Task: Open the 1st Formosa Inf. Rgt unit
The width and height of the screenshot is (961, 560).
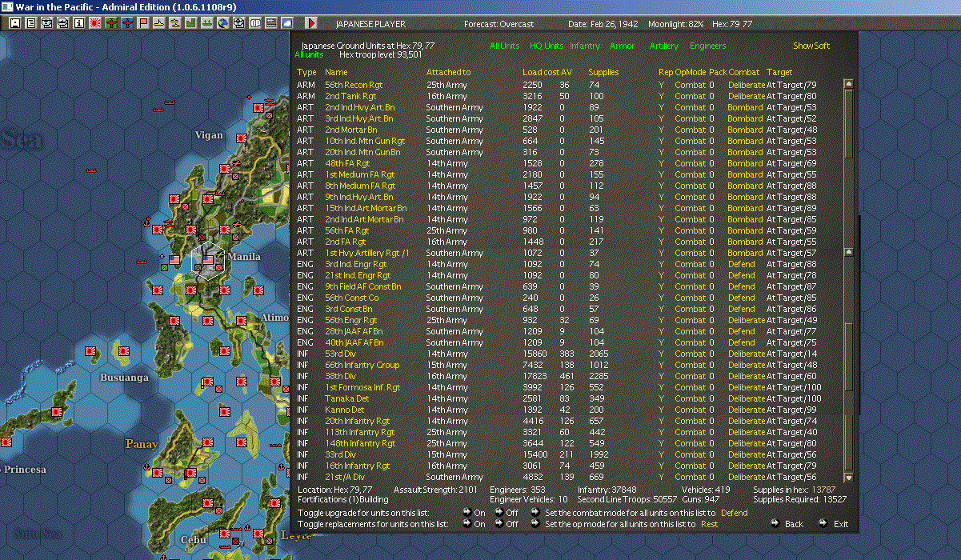Action: pyautogui.click(x=362, y=387)
